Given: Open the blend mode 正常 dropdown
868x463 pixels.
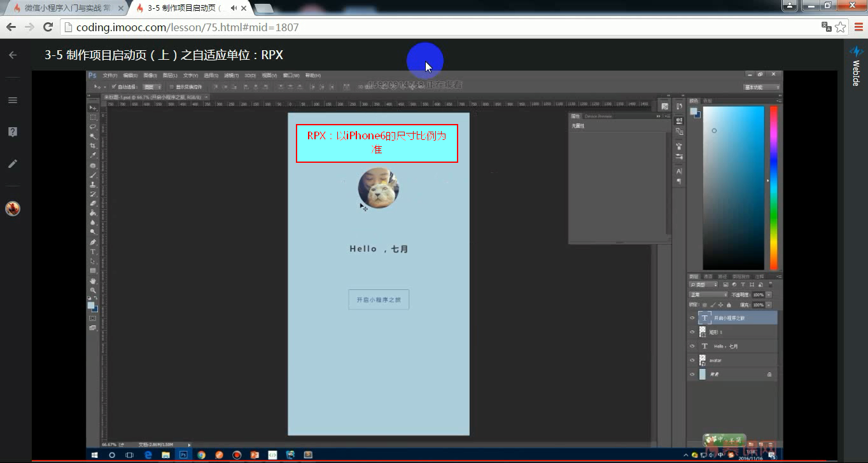Looking at the screenshot, I should pyautogui.click(x=708, y=294).
